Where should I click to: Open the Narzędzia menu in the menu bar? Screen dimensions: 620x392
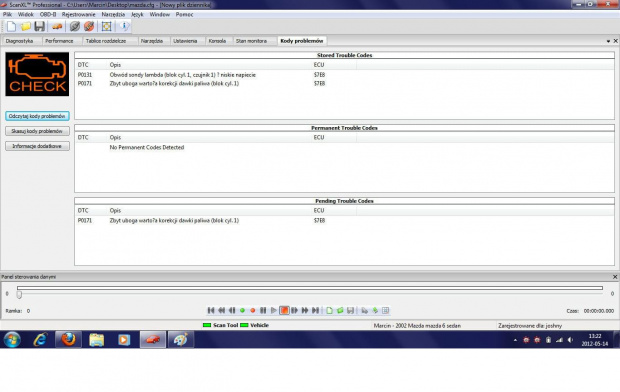pyautogui.click(x=113, y=15)
